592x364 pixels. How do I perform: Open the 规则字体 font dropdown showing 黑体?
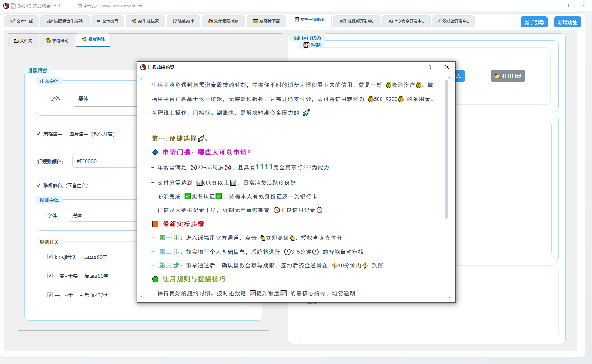click(x=103, y=215)
